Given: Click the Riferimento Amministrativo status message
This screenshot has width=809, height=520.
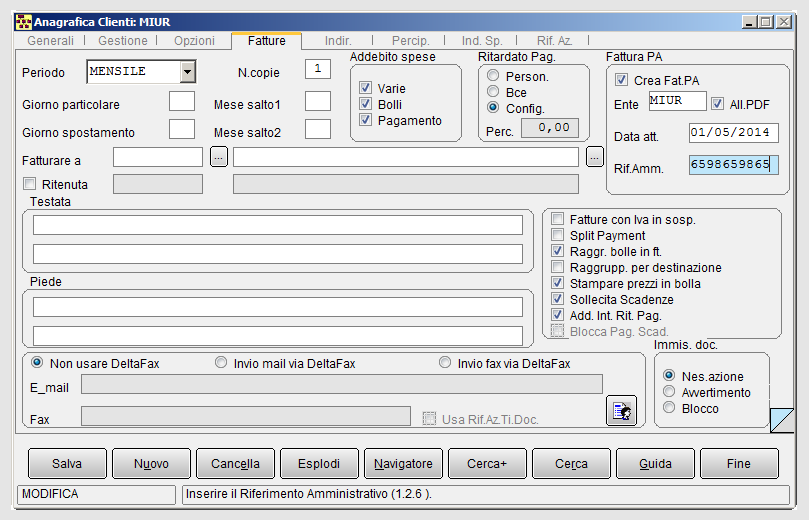Looking at the screenshot, I should [309, 494].
